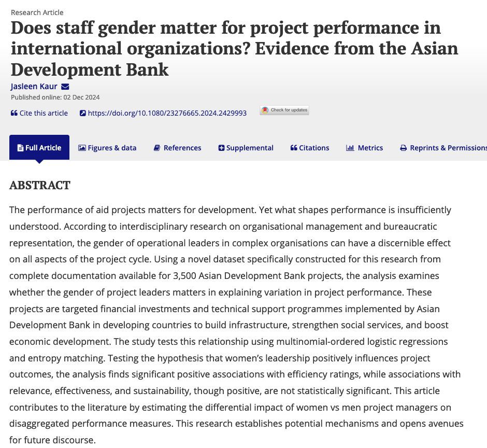Click the quotation mark icon before Cite this article
This screenshot has width=487, height=448.
coord(14,113)
